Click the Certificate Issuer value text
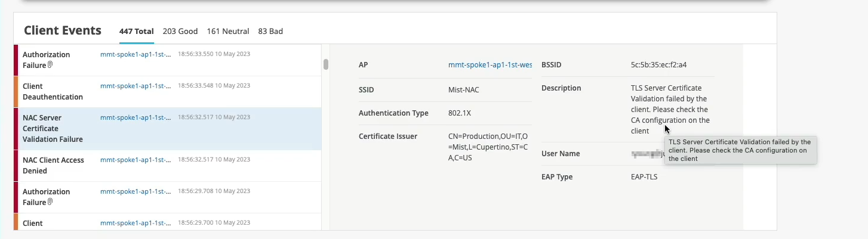 (487, 147)
